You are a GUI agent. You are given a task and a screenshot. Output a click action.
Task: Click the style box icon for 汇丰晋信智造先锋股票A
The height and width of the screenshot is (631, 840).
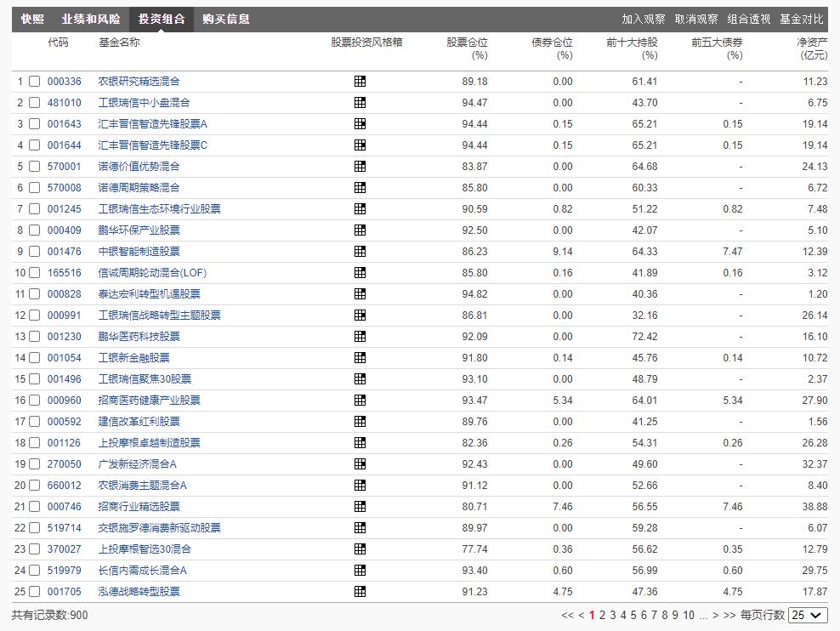(360, 124)
